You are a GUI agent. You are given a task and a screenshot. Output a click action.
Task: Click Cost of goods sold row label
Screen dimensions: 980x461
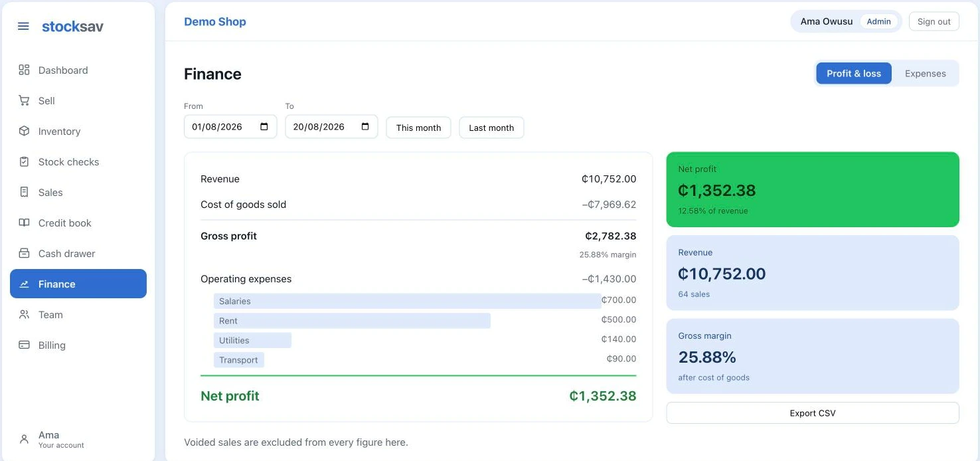click(243, 205)
